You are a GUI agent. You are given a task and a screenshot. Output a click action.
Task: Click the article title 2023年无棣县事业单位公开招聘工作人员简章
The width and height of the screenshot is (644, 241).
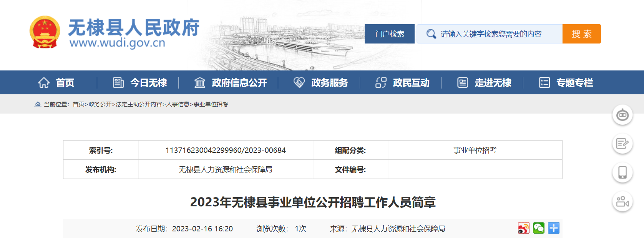click(313, 202)
